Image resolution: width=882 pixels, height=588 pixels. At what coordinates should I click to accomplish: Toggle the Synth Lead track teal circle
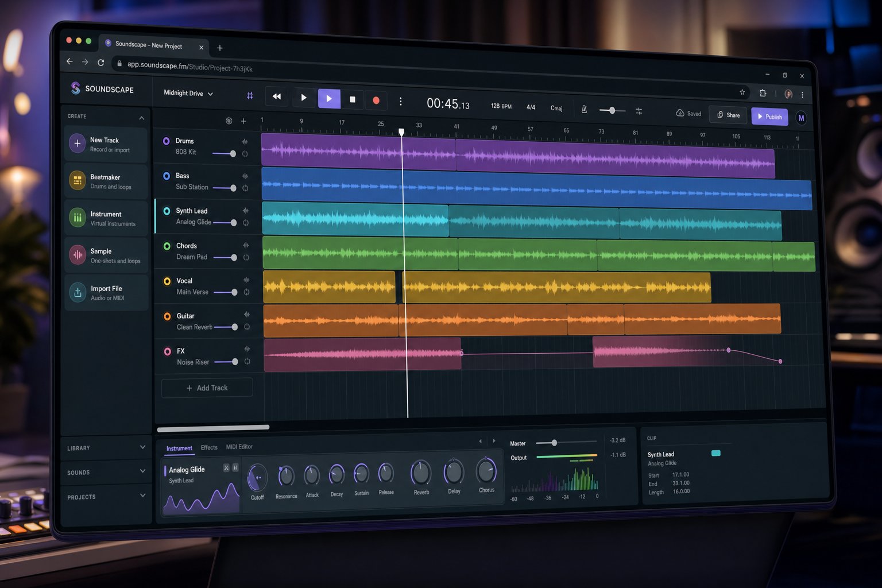167,211
